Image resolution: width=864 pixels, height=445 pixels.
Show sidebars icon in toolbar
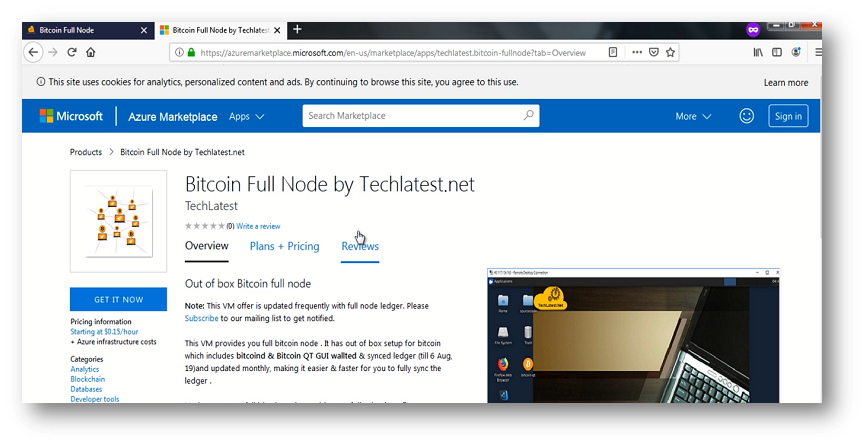click(777, 52)
